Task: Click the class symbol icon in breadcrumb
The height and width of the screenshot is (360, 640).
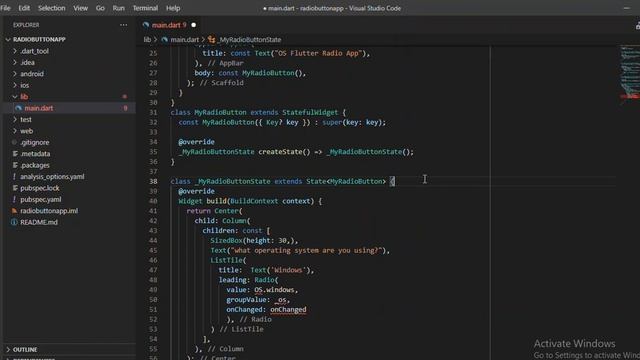Action: pos(211,40)
